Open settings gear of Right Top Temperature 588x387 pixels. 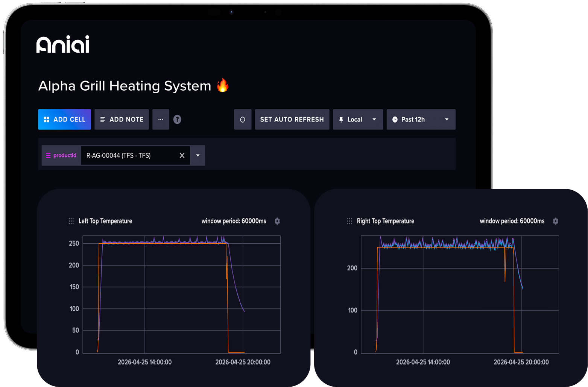pyautogui.click(x=556, y=221)
